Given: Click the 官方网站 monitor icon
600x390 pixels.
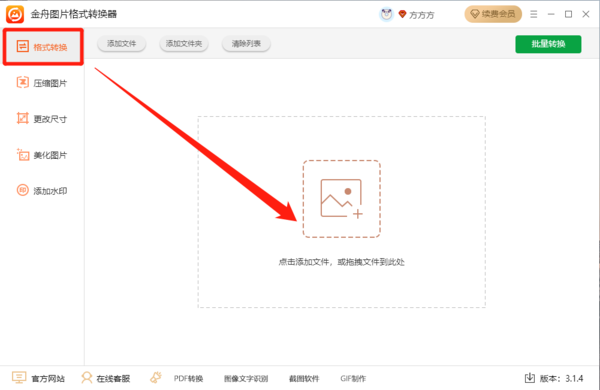Looking at the screenshot, I should tap(19, 377).
